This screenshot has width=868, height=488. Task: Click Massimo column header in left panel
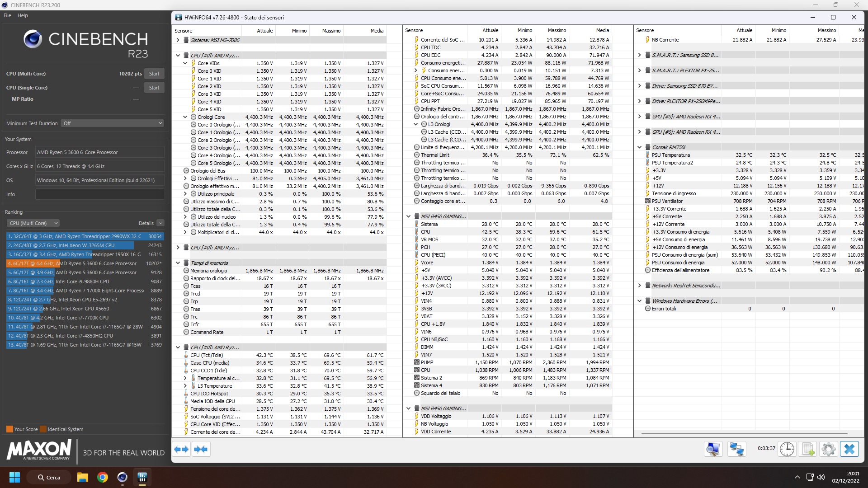click(326, 31)
